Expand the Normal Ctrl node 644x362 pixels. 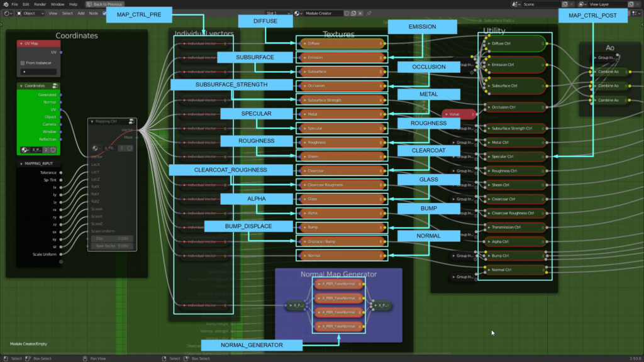(489, 270)
